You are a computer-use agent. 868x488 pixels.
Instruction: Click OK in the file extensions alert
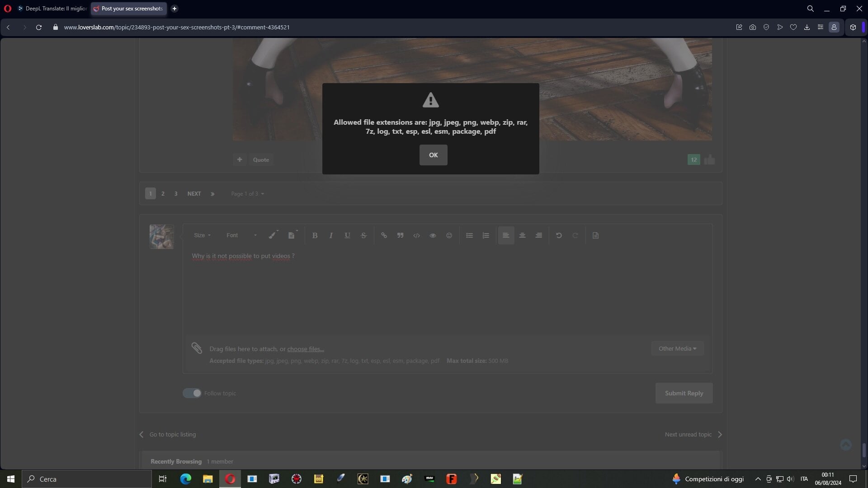click(433, 155)
